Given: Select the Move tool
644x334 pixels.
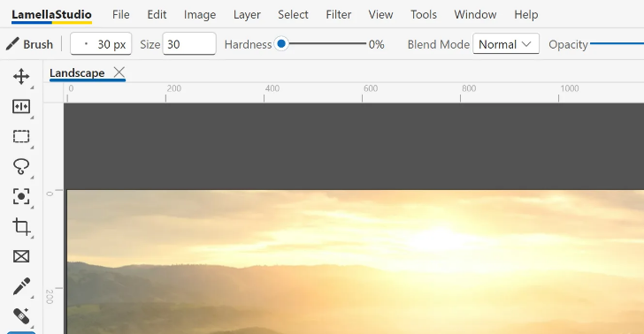Looking at the screenshot, I should pos(21,76).
